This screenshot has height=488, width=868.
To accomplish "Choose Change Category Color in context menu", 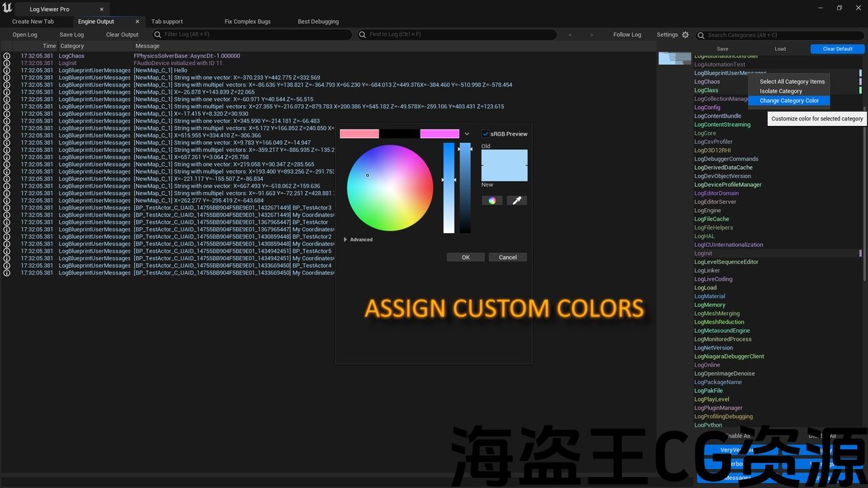I will [x=789, y=101].
